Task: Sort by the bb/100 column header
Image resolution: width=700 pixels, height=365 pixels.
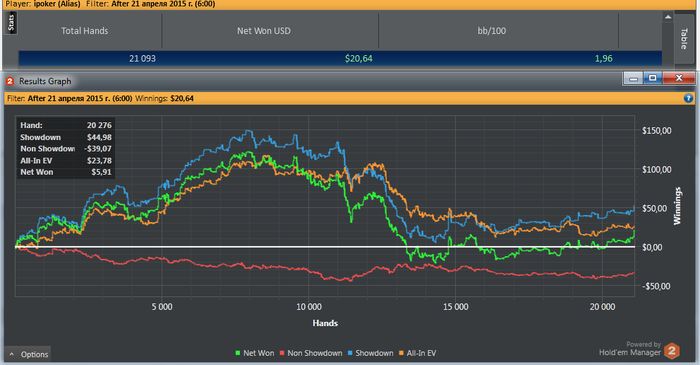Action: [x=492, y=31]
